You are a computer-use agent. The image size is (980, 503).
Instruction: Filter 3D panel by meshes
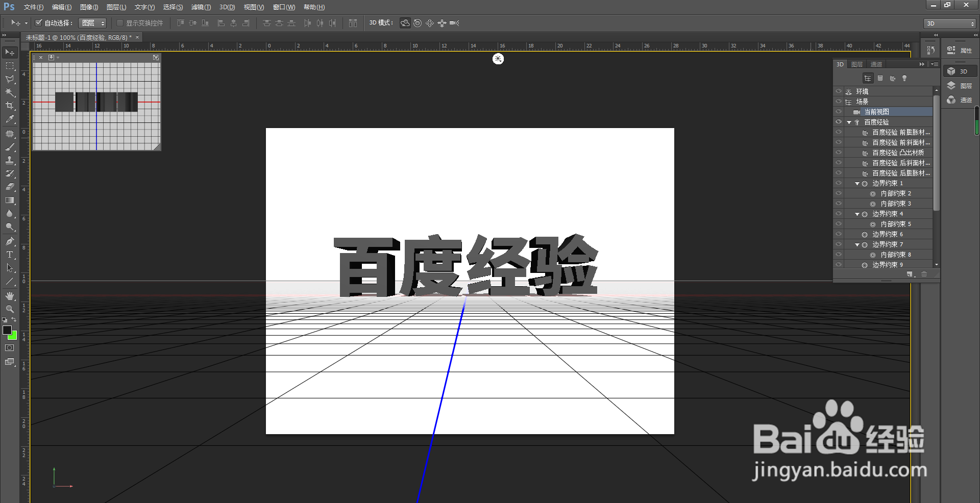(880, 78)
